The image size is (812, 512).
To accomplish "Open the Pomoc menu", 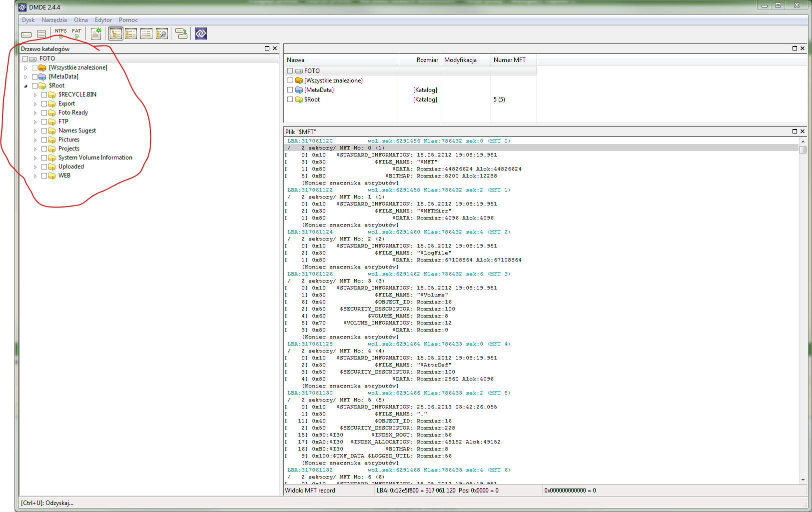I will 128,20.
